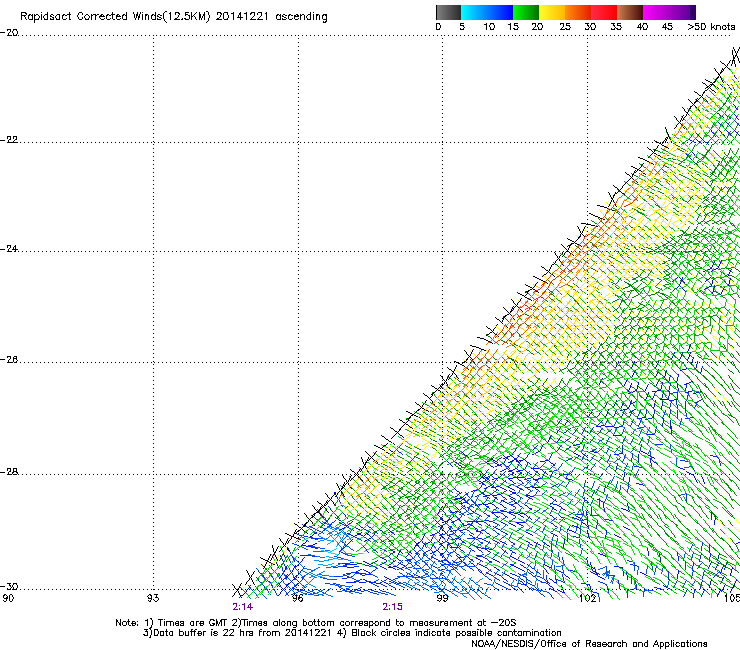Click the latitude label '-20'
Image resolution: width=740 pixels, height=650 pixels.
pos(9,33)
